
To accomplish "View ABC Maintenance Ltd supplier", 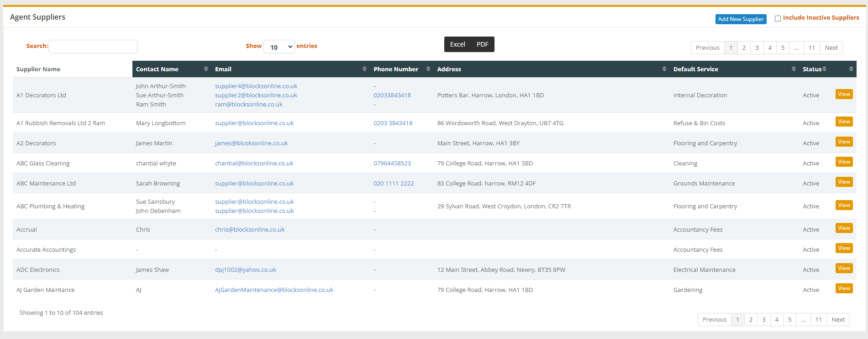I will pyautogui.click(x=844, y=182).
